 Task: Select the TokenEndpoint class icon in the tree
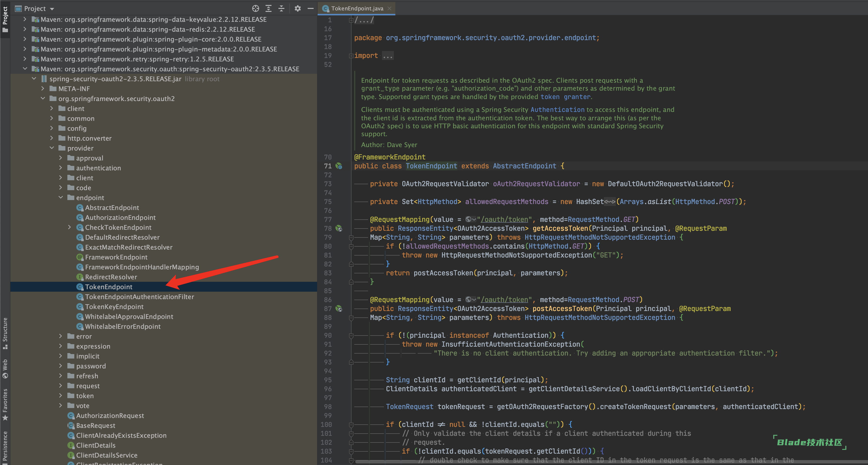(80, 287)
